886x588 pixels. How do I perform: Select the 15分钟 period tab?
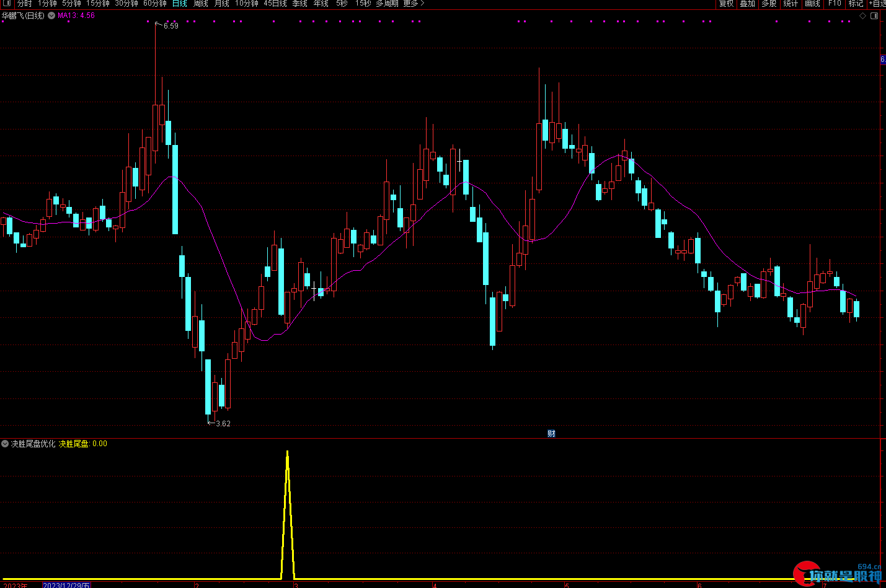pyautogui.click(x=98, y=3)
